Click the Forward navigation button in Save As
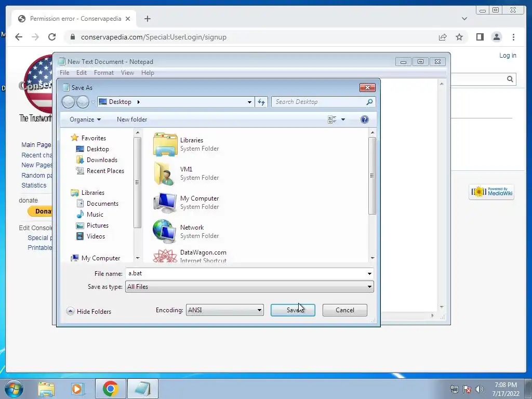The height and width of the screenshot is (399, 532). (83, 102)
